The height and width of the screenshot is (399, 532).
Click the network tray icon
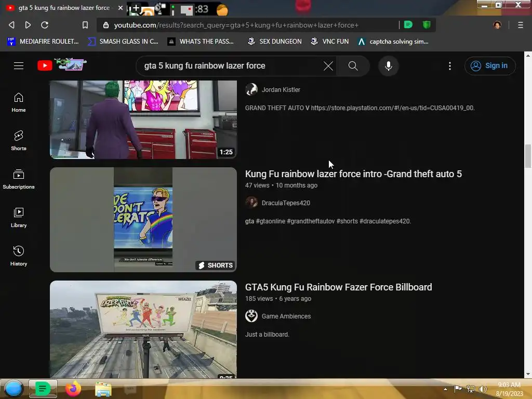pyautogui.click(x=471, y=389)
